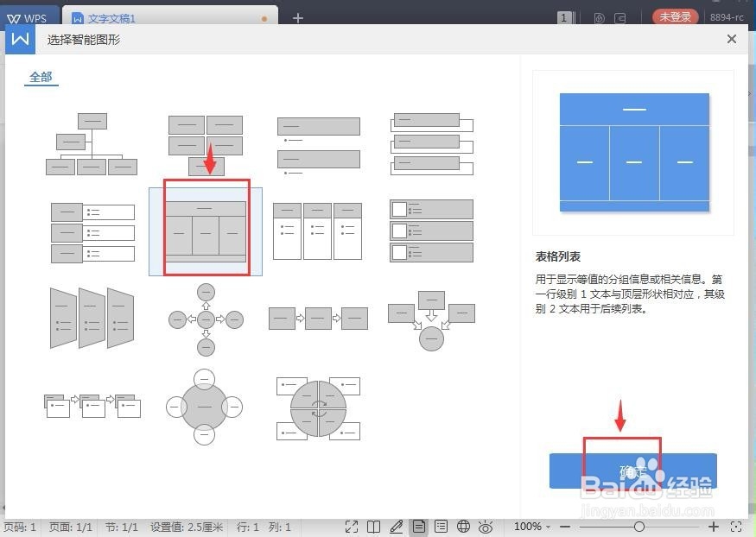Select the cycle matrix thumbnail
Image resolution: width=756 pixels, height=537 pixels.
tap(318, 408)
